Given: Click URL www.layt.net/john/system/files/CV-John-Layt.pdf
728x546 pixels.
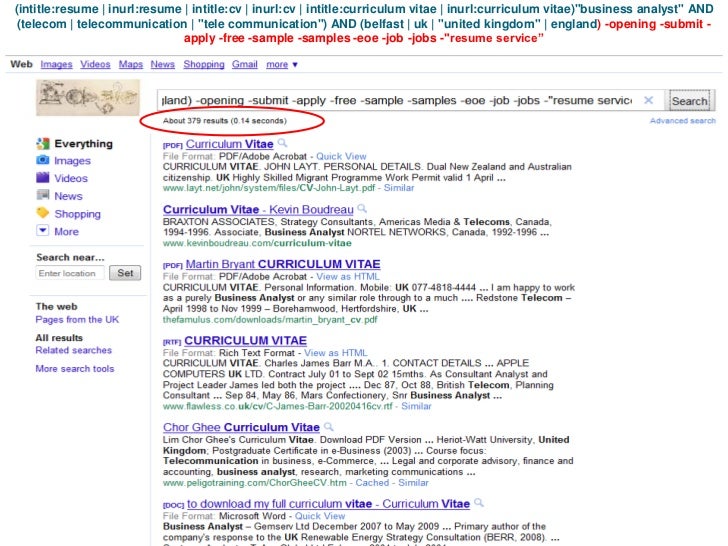Looking at the screenshot, I should 269,188.
